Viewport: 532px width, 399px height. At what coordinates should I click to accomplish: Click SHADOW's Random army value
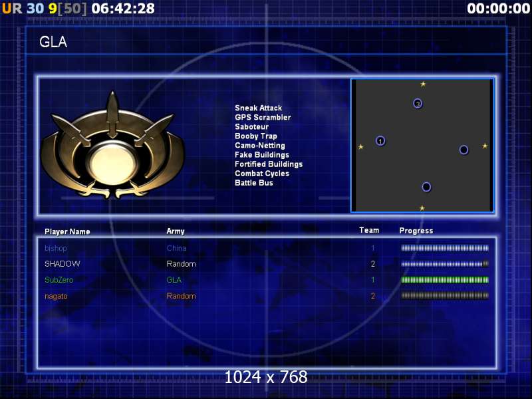click(181, 263)
